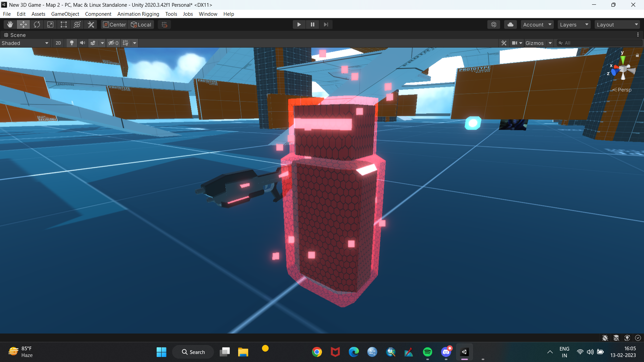Select the Rotate tool

coord(37,24)
